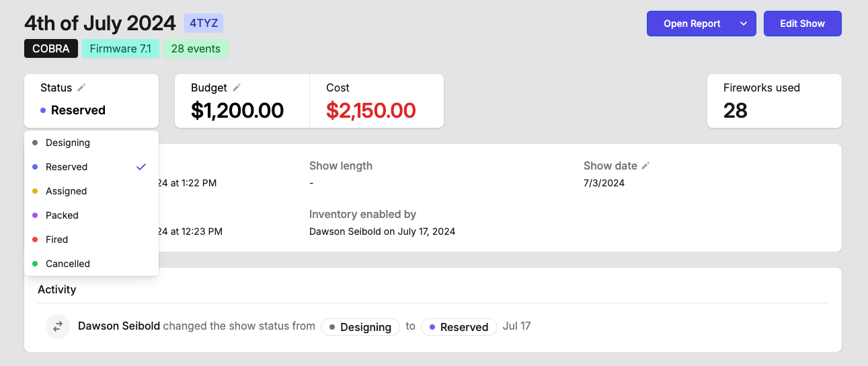The height and width of the screenshot is (366, 868).
Task: Set status to Assigned
Action: (x=66, y=191)
